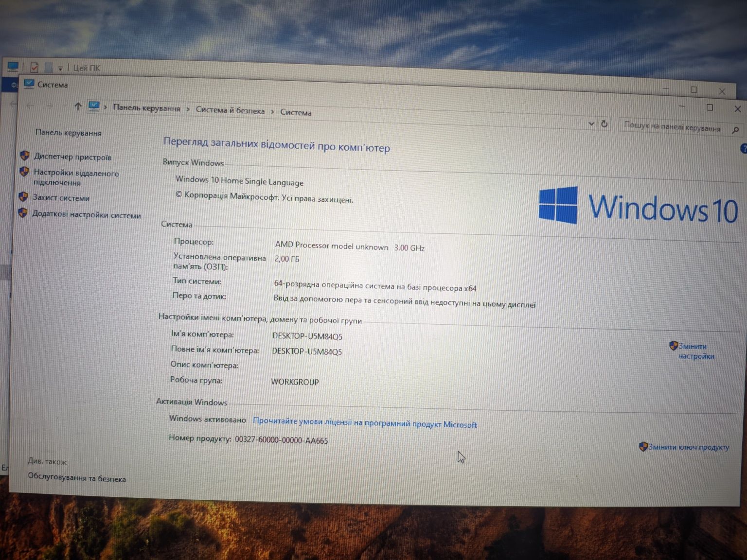The height and width of the screenshot is (560, 747).
Task: Click the 2,00 ГБ memory value
Action: pyautogui.click(x=287, y=259)
